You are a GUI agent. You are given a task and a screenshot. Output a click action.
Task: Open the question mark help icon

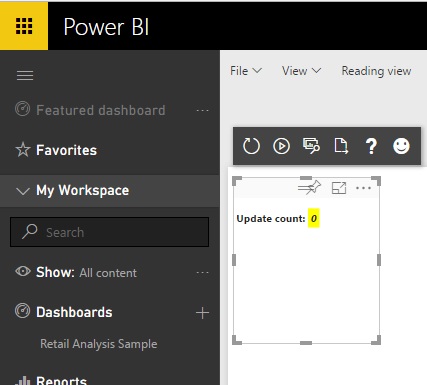click(371, 146)
